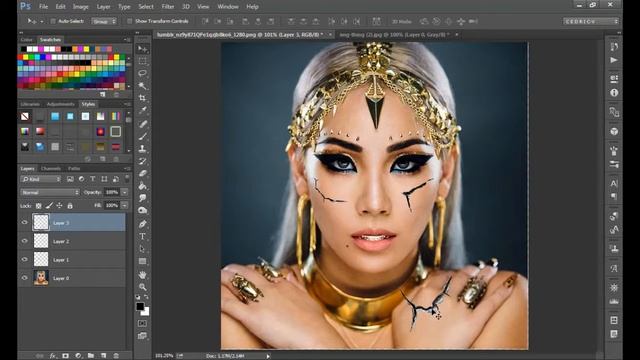This screenshot has height=360, width=640.
Task: Create a new group folder icon
Action: (x=91, y=356)
